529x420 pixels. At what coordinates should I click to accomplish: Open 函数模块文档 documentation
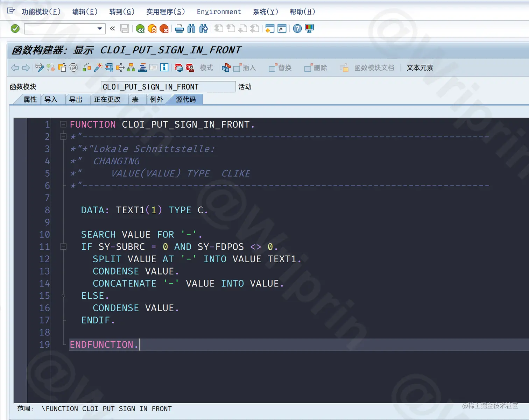pos(374,67)
